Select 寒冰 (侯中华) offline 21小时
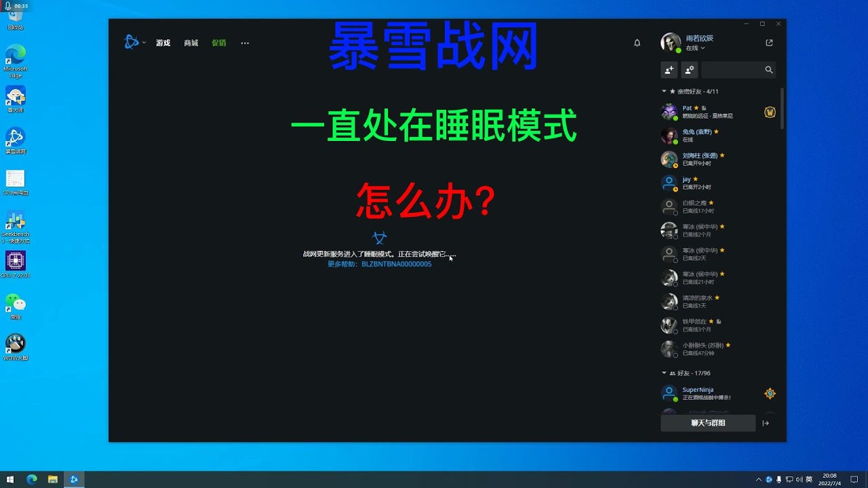The image size is (868, 488). coord(719,278)
